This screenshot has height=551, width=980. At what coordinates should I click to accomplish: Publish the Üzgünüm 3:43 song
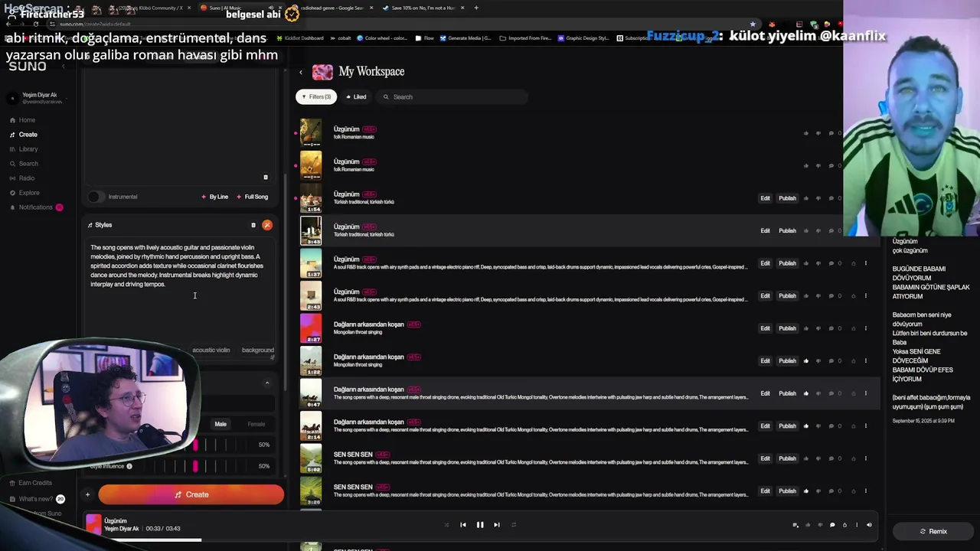(787, 230)
